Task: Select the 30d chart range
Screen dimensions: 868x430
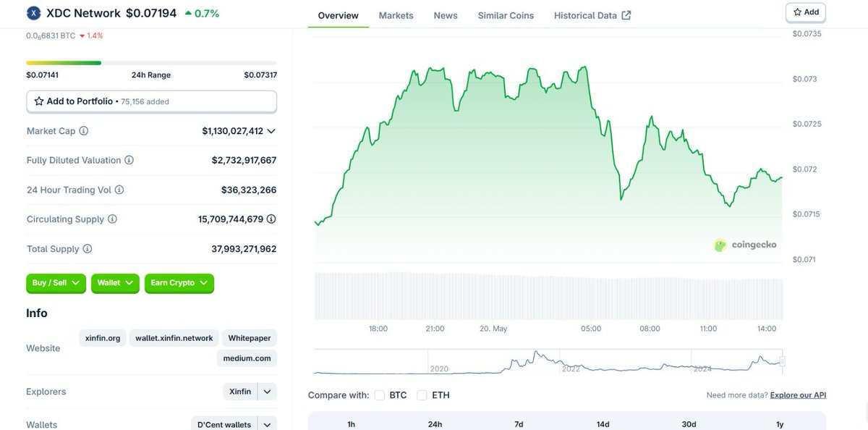Action: click(x=689, y=423)
